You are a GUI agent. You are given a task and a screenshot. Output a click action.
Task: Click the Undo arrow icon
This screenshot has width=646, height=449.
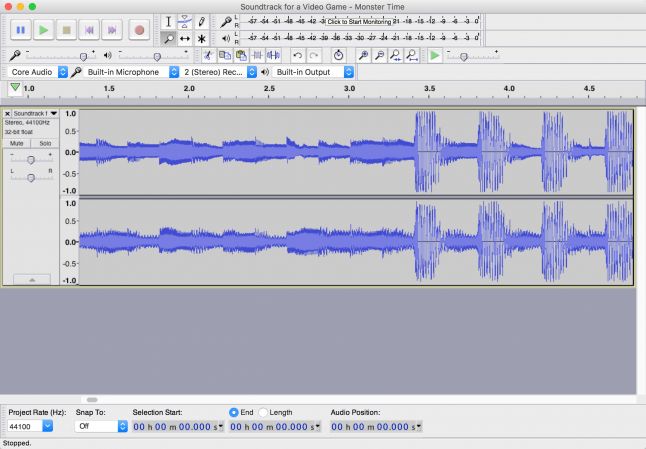[x=297, y=55]
